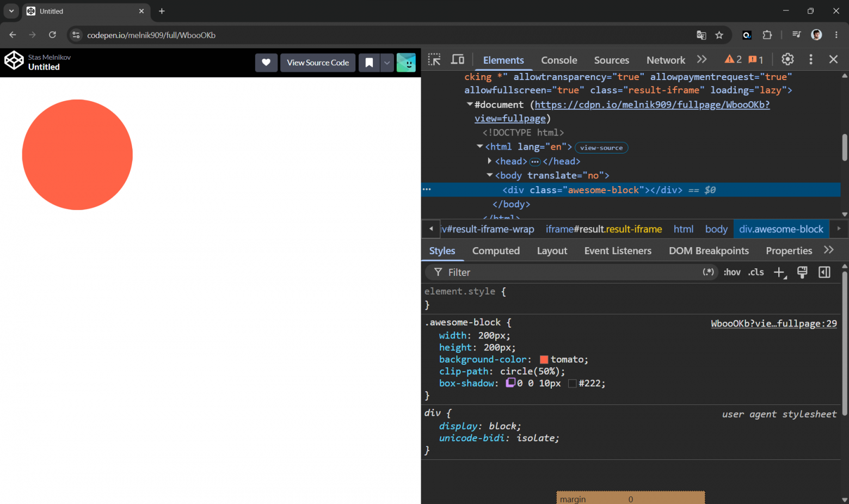This screenshot has height=504, width=849.
Task: Collapse the body element node
Action: (x=489, y=175)
